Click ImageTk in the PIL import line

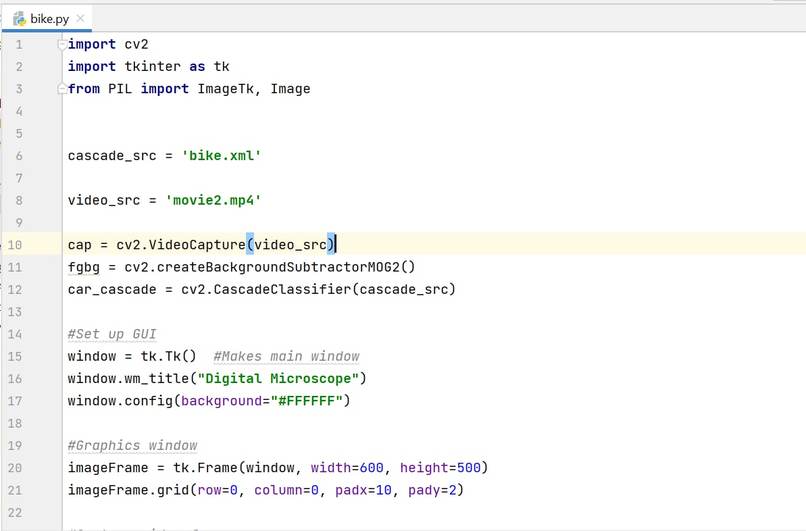[x=226, y=89]
